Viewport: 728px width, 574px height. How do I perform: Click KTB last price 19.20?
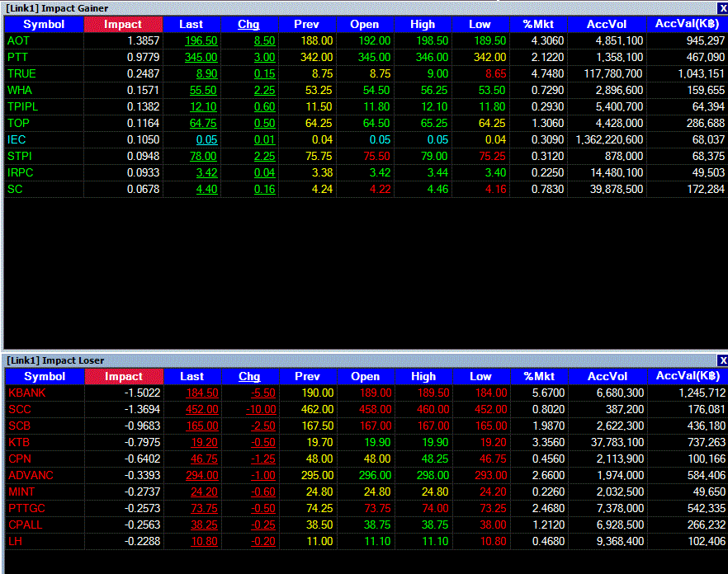tap(205, 442)
